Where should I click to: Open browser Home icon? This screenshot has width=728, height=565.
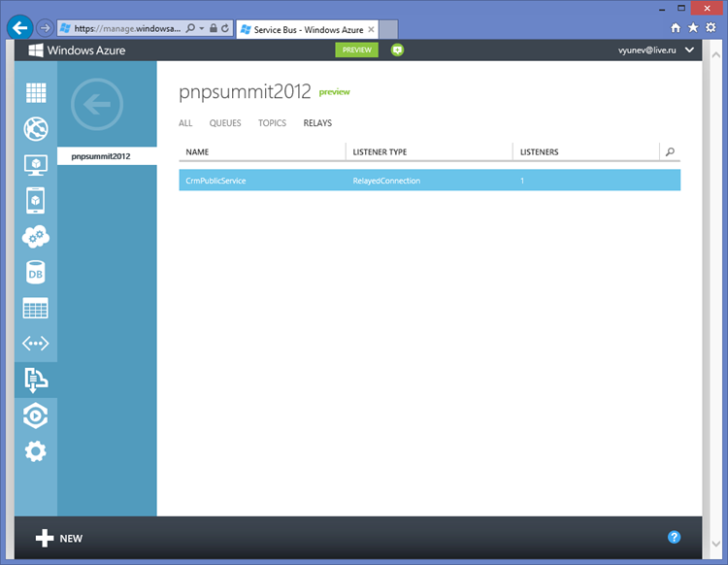click(676, 28)
